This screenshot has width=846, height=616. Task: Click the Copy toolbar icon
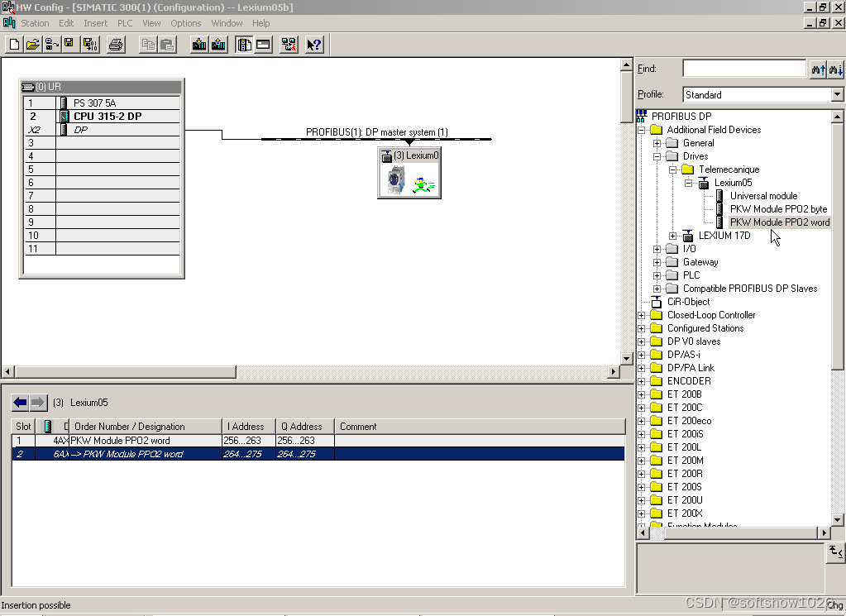(148, 44)
